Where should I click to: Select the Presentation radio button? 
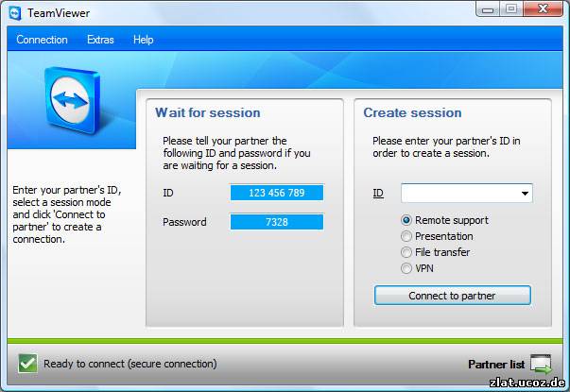[406, 236]
